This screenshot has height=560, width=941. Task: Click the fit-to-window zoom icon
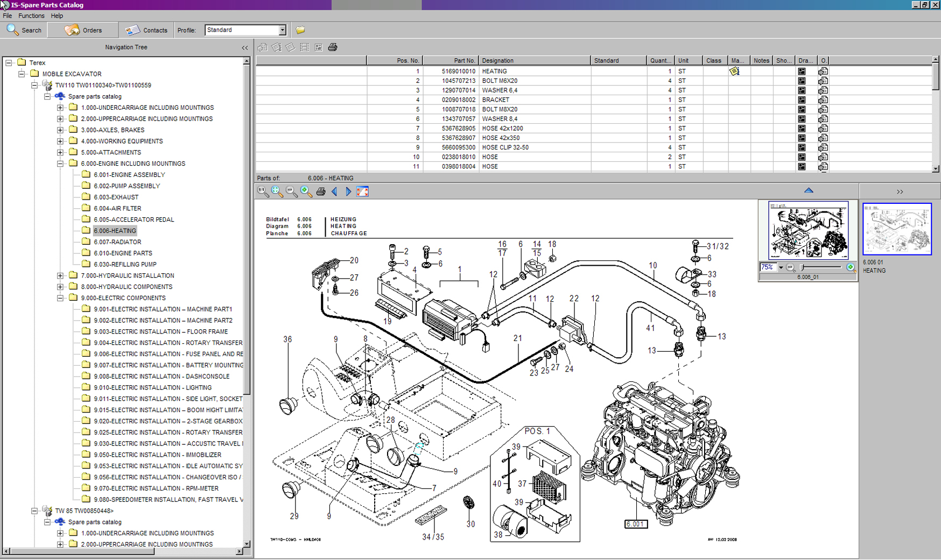tap(277, 192)
